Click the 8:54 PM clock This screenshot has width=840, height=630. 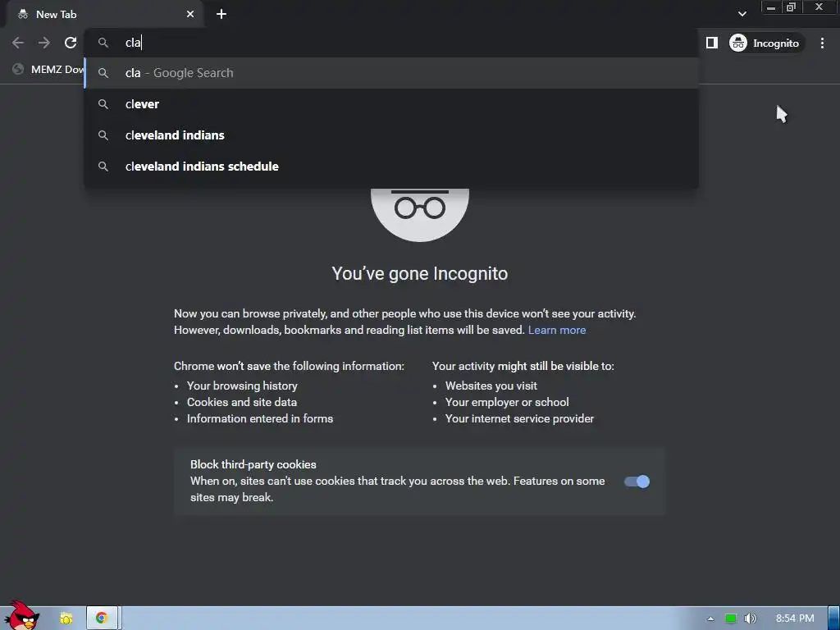point(795,619)
